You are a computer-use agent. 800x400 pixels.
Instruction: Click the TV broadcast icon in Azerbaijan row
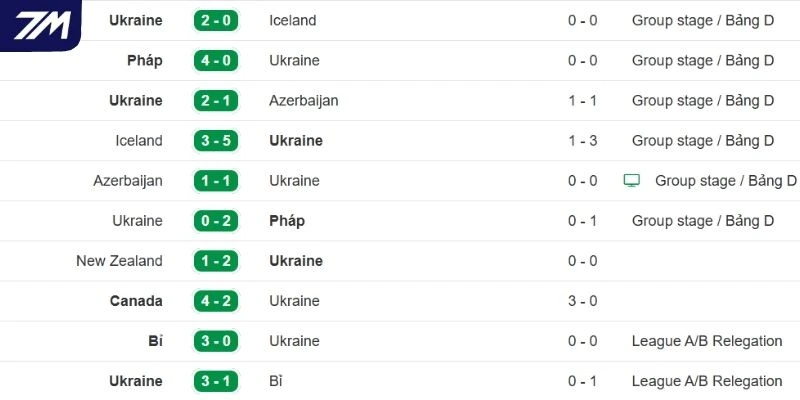point(631,181)
